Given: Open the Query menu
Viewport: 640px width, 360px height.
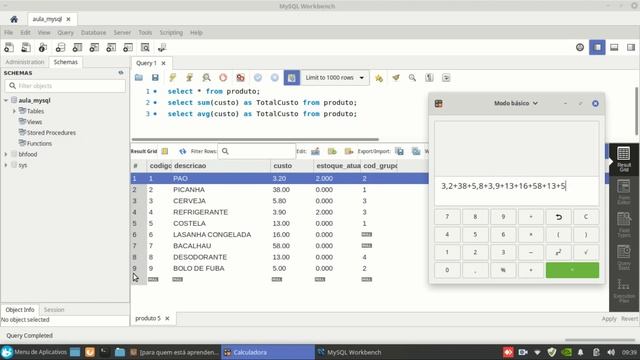Looking at the screenshot, I should tap(65, 33).
